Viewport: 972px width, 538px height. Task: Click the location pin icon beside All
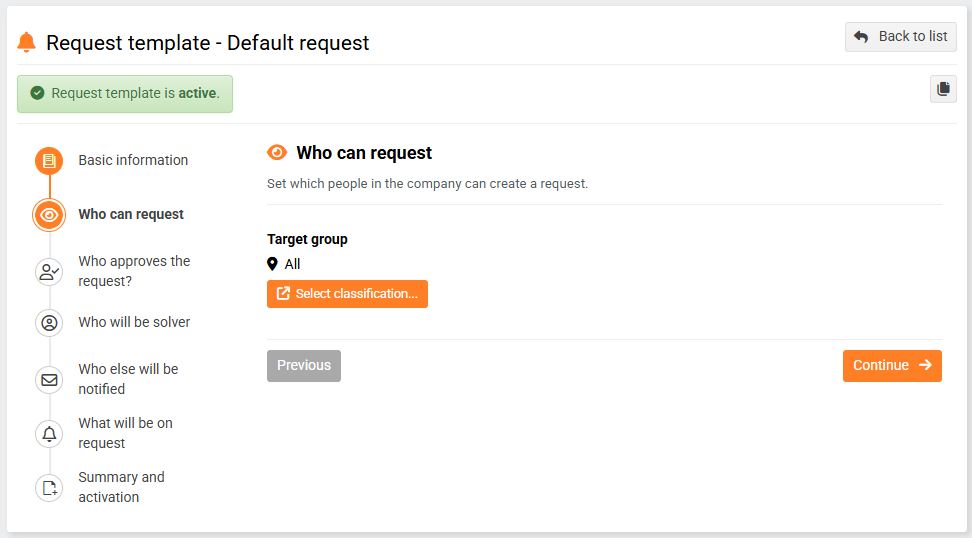272,264
